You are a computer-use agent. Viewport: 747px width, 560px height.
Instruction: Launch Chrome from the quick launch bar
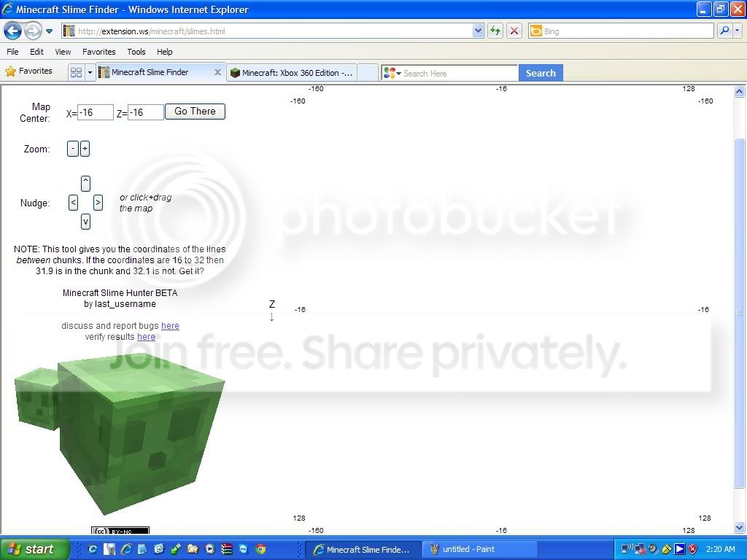click(260, 549)
